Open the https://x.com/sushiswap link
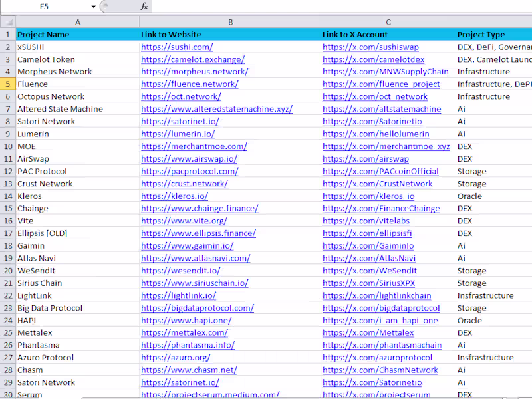The width and height of the screenshot is (532, 399). [x=370, y=47]
